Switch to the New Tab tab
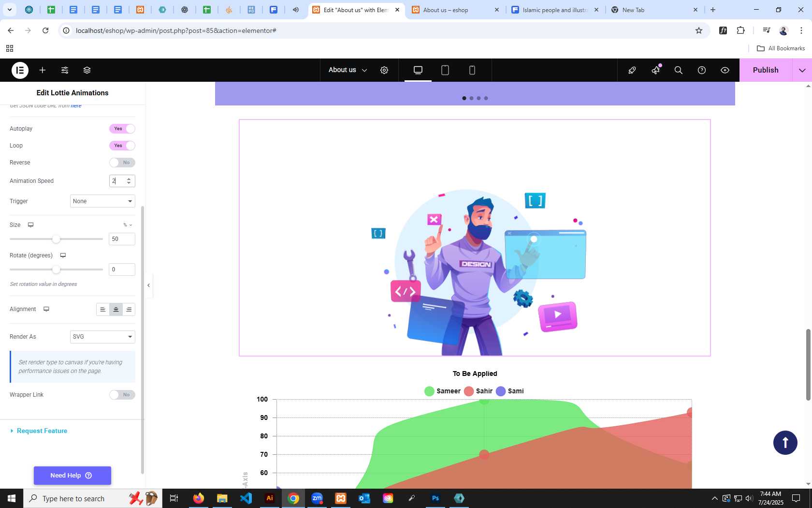 coord(655,10)
